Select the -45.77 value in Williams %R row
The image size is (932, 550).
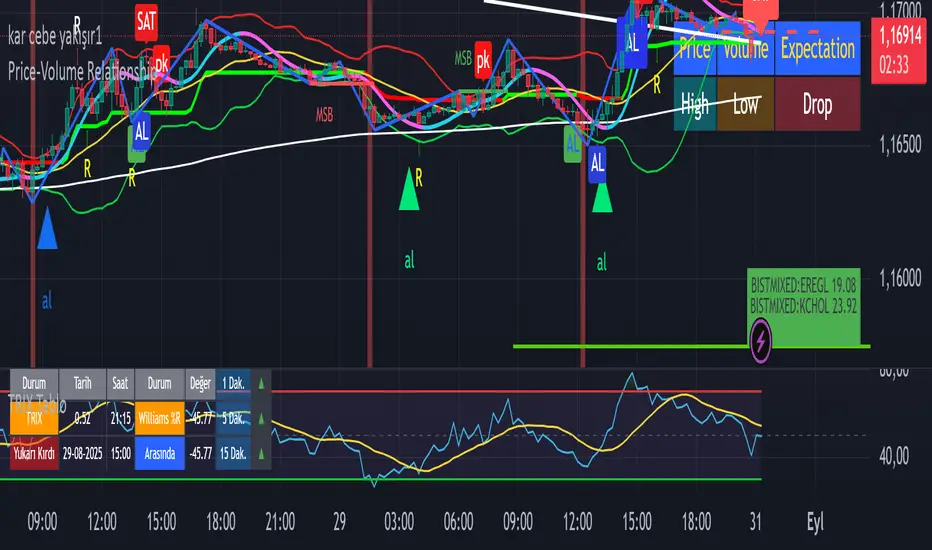200,419
